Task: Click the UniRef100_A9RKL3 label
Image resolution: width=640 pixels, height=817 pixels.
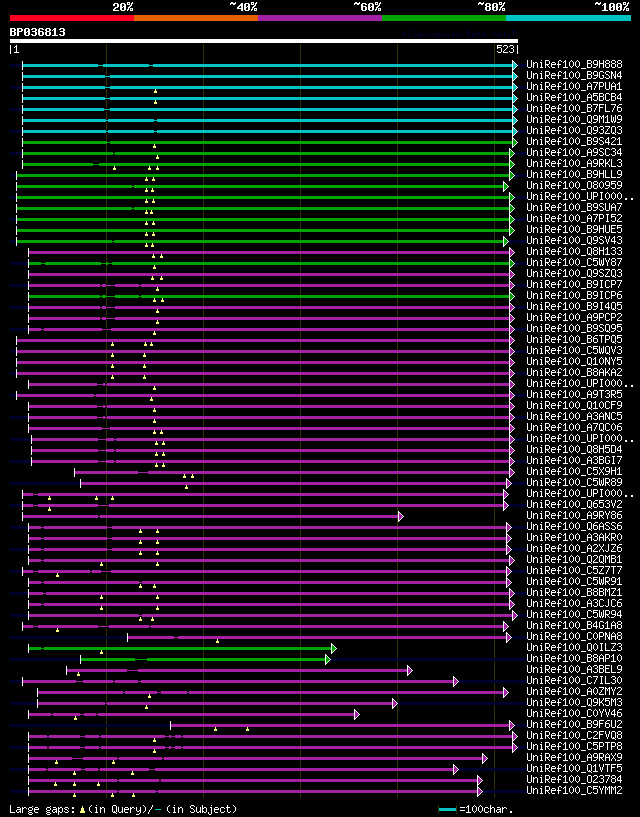Action: pos(574,164)
